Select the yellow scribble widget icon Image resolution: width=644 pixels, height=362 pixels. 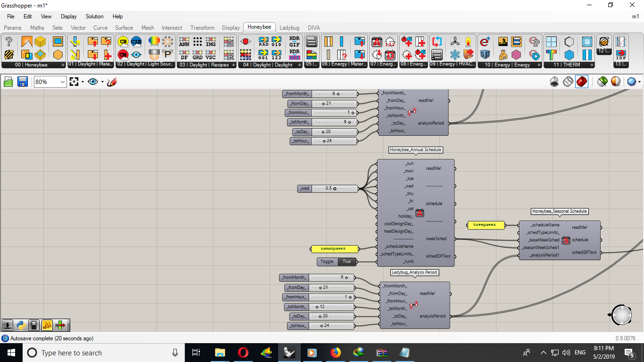47,325
